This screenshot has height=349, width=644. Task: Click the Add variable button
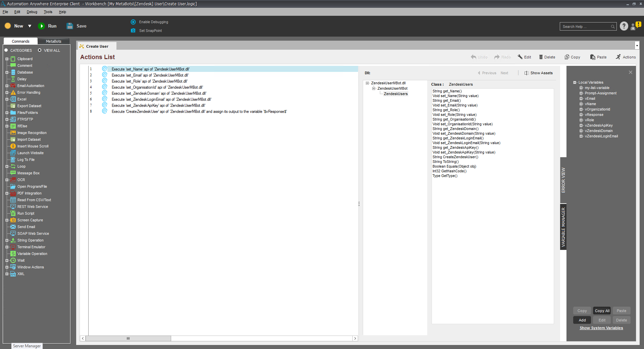582,320
